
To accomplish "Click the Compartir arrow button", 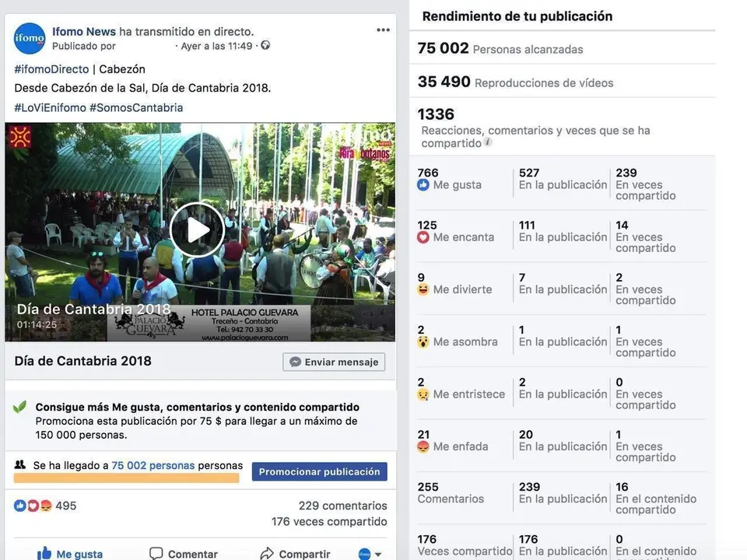I will [x=295, y=553].
